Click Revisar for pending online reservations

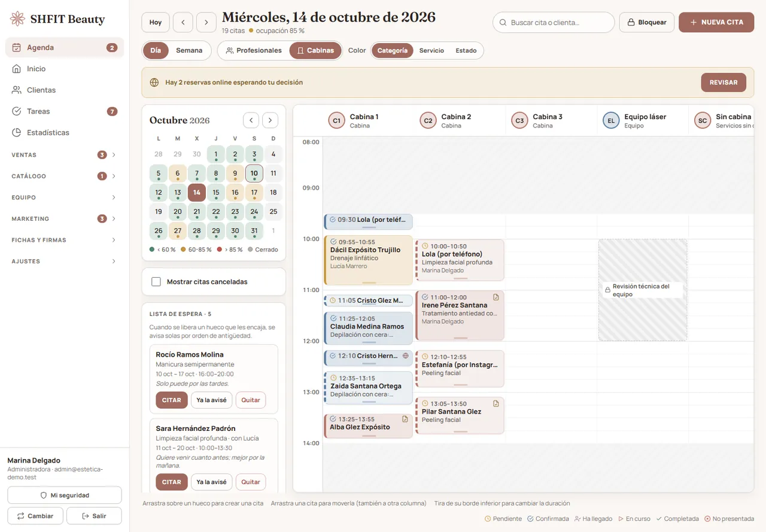coord(724,83)
